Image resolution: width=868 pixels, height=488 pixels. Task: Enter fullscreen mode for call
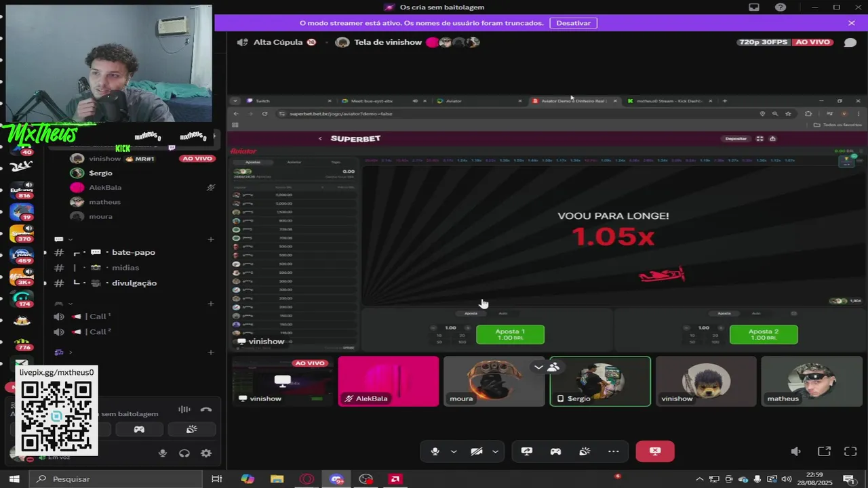pyautogui.click(x=850, y=451)
